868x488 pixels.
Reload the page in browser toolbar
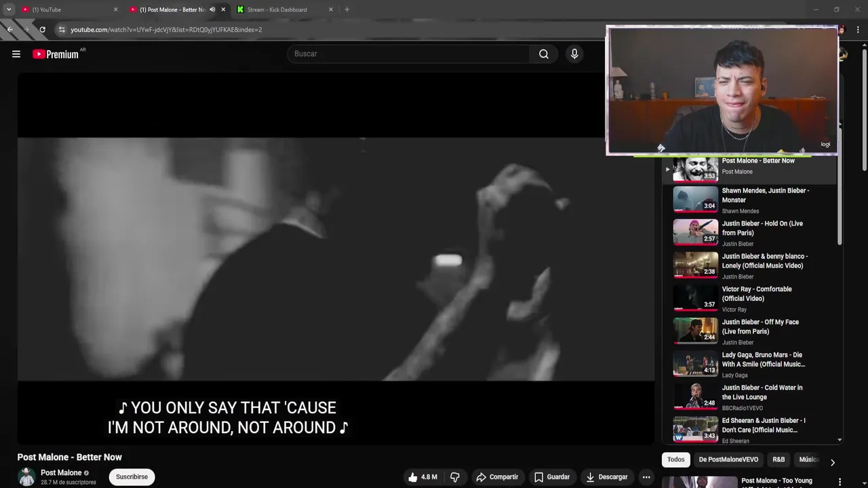pos(42,30)
